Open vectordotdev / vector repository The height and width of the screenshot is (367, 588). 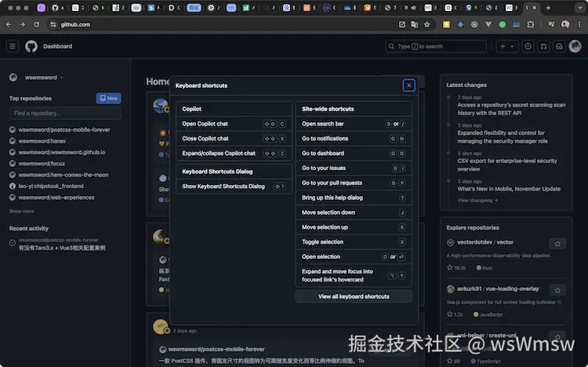[x=485, y=242]
